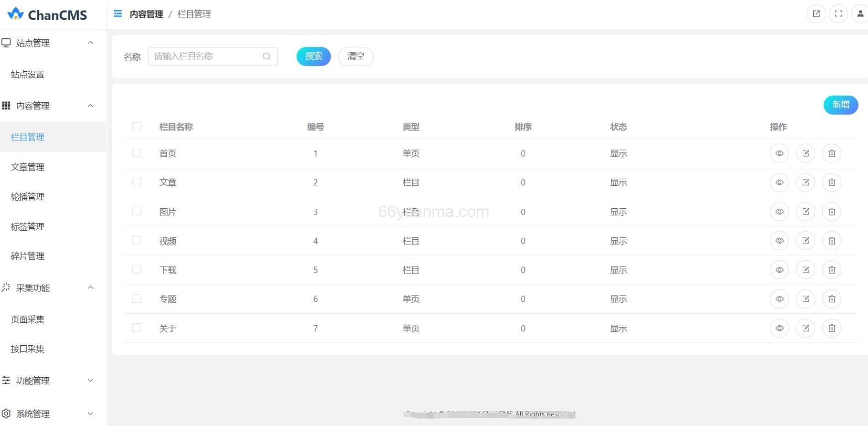
Task: Open the user profile avatar icon
Action: coord(860,14)
